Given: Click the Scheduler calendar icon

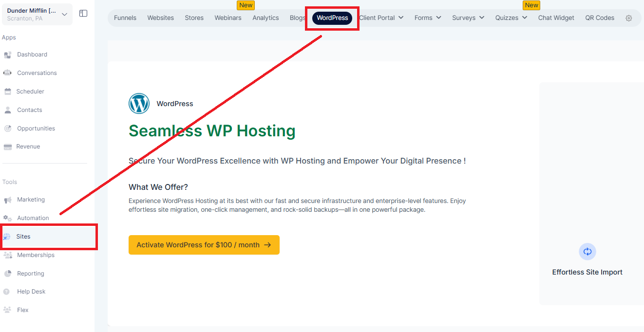Looking at the screenshot, I should (x=7, y=92).
